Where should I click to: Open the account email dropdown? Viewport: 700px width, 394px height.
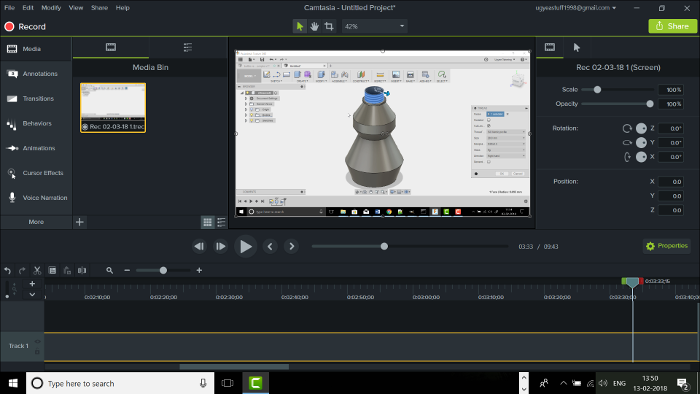pos(575,8)
